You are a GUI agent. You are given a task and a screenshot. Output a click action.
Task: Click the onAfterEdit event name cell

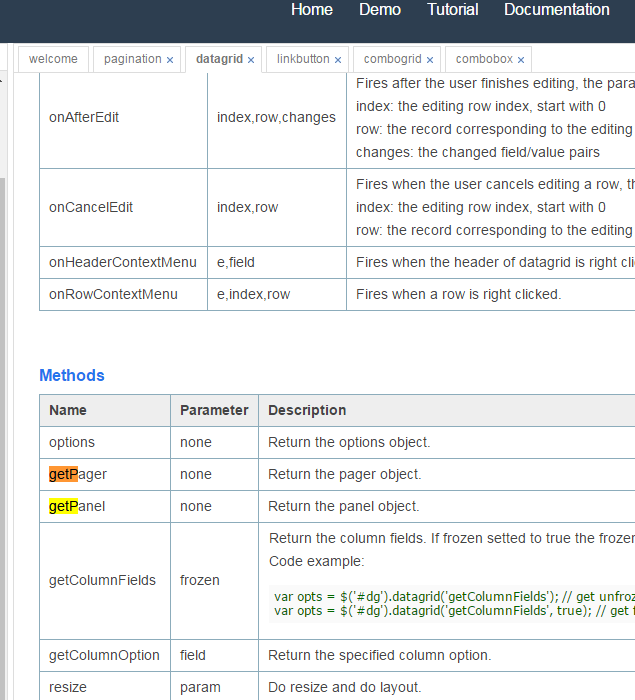point(84,117)
